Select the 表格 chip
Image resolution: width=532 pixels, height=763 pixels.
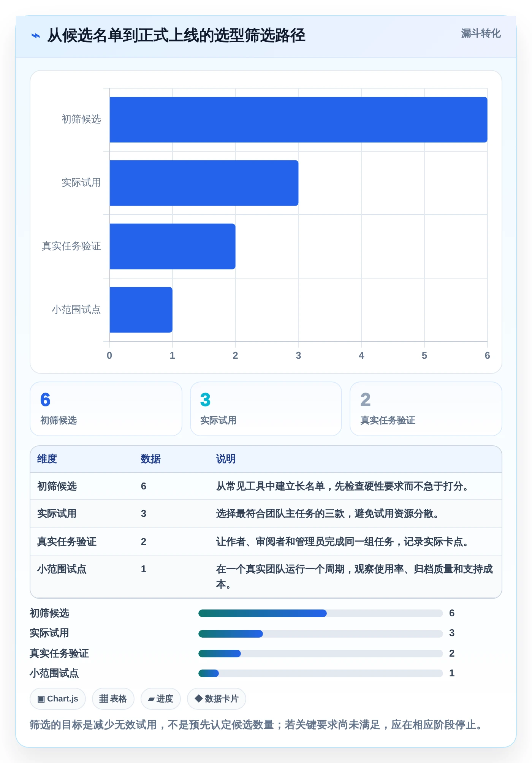coord(113,698)
